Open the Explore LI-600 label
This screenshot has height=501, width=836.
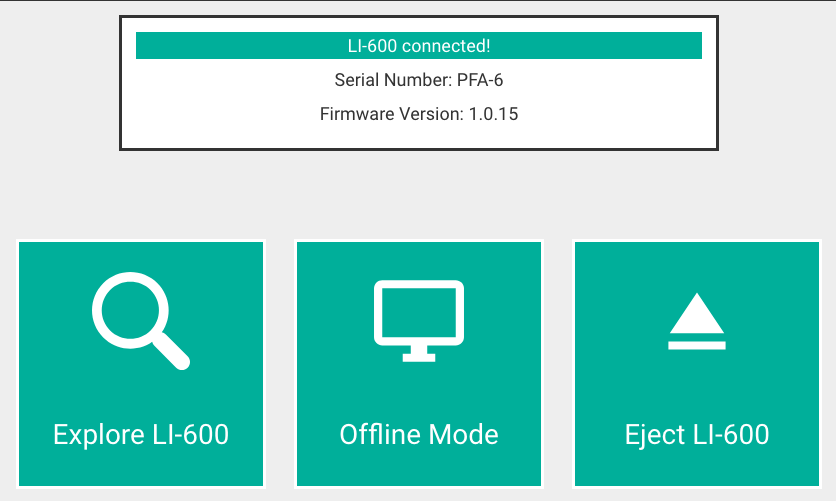click(141, 434)
